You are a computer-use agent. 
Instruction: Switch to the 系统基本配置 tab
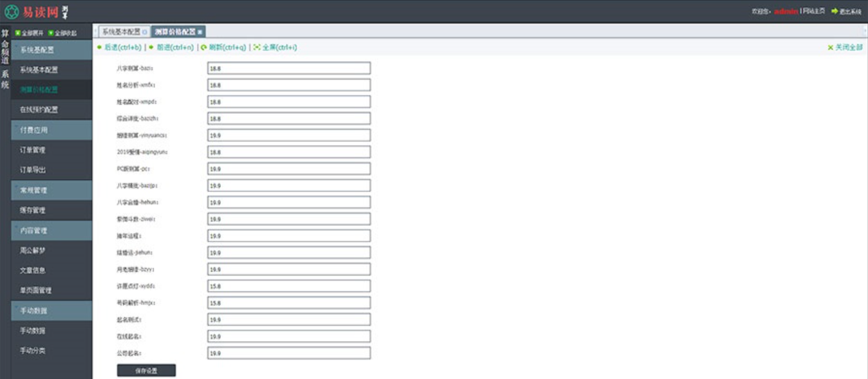(x=120, y=32)
